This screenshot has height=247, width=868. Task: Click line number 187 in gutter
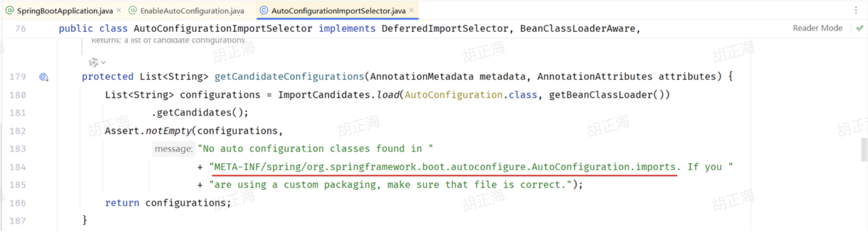click(x=17, y=220)
